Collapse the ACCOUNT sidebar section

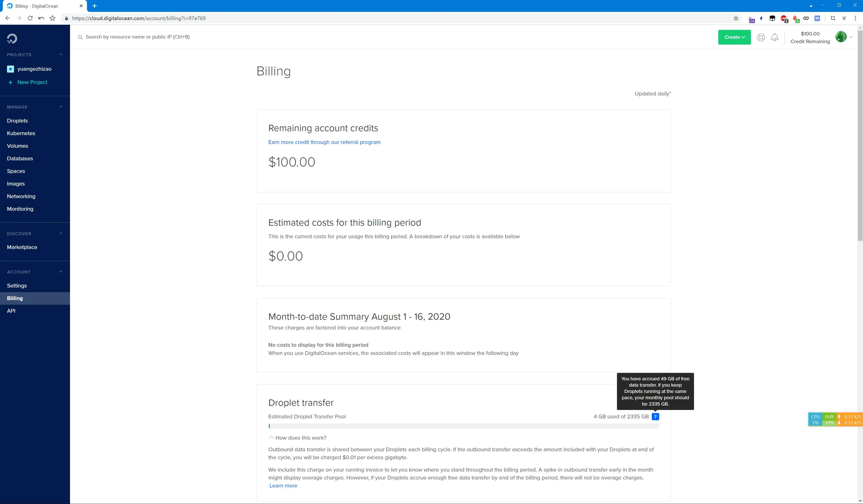click(x=61, y=272)
